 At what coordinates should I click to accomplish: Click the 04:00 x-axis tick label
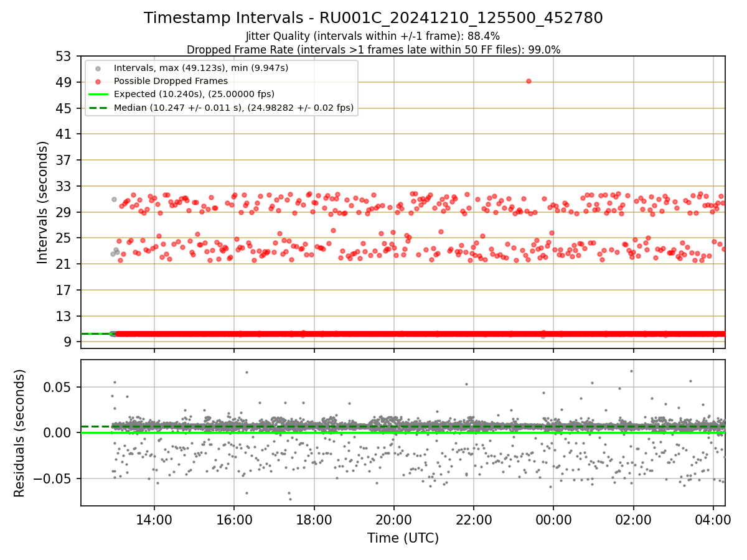click(713, 520)
